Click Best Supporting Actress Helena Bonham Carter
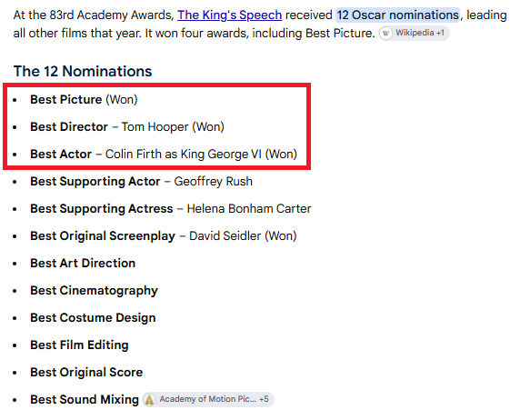The image size is (520, 420). coord(171,209)
